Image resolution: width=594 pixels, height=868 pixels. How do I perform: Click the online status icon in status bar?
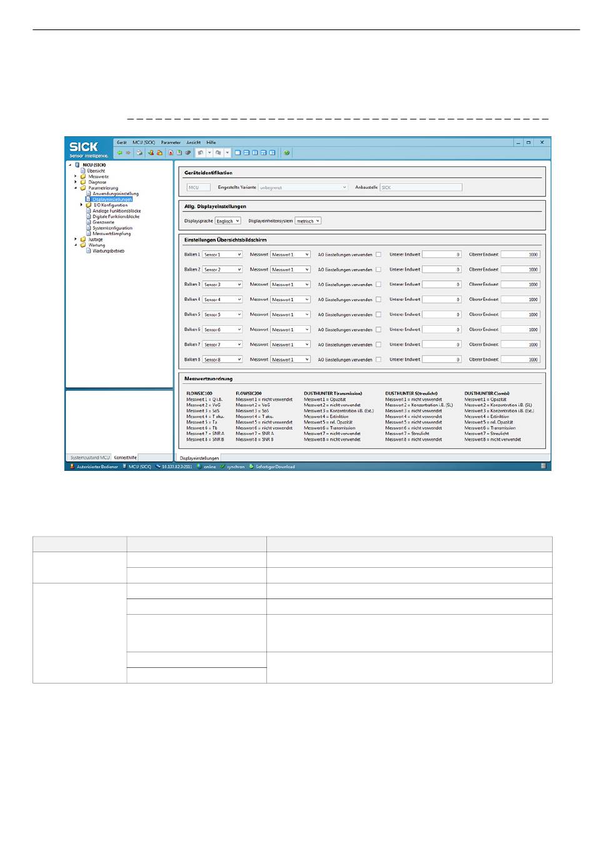click(x=199, y=467)
